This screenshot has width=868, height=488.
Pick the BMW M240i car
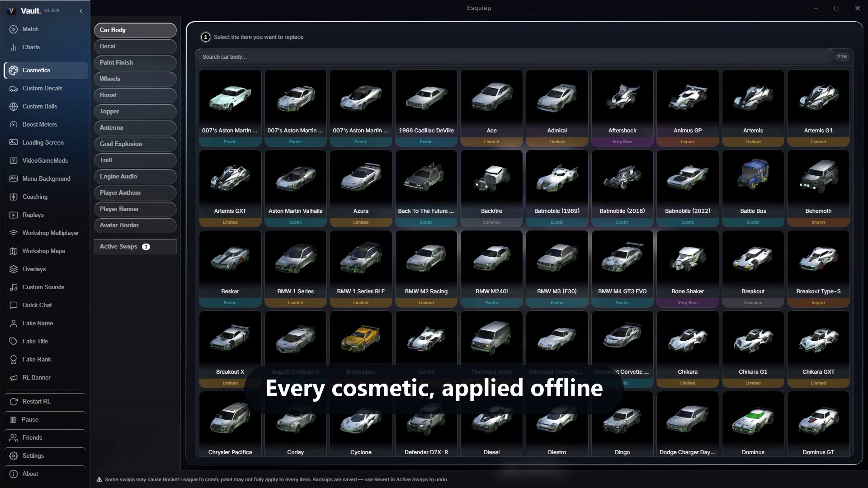coord(491,269)
